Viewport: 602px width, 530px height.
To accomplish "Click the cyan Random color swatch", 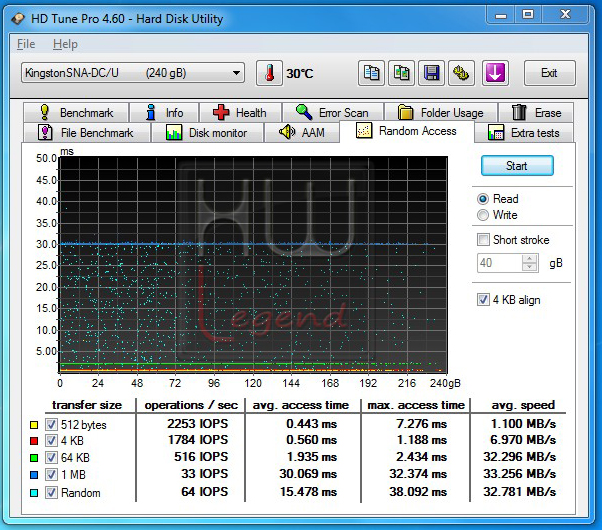I will 34,493.
